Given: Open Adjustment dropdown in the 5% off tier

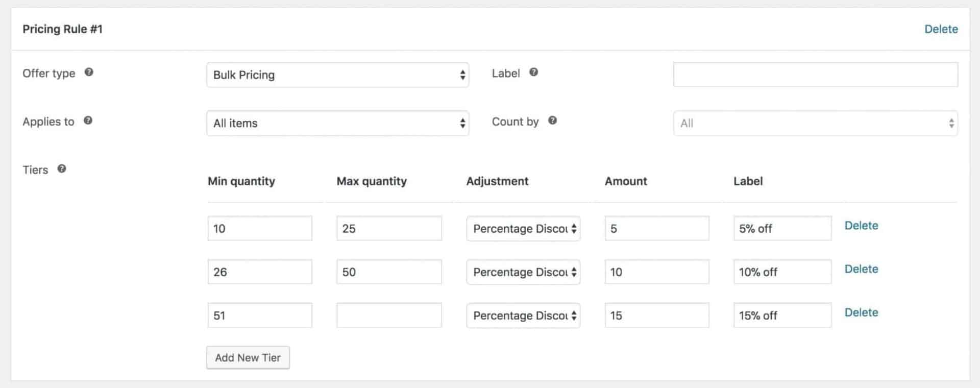Looking at the screenshot, I should pyautogui.click(x=523, y=228).
